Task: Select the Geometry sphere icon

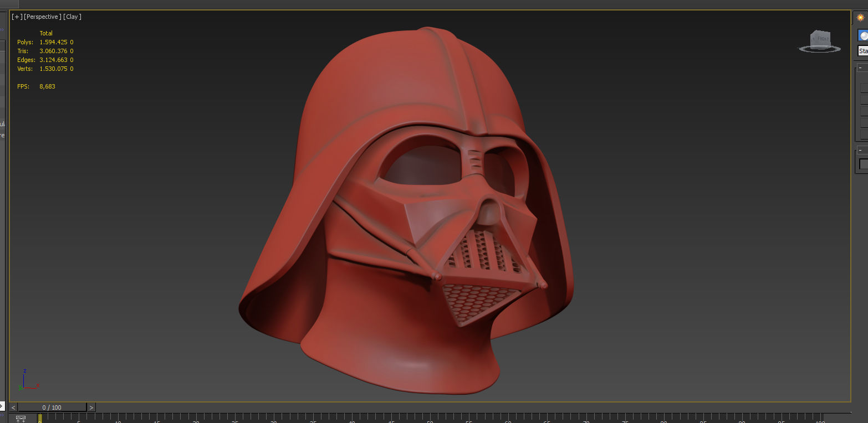Action: 863,36
